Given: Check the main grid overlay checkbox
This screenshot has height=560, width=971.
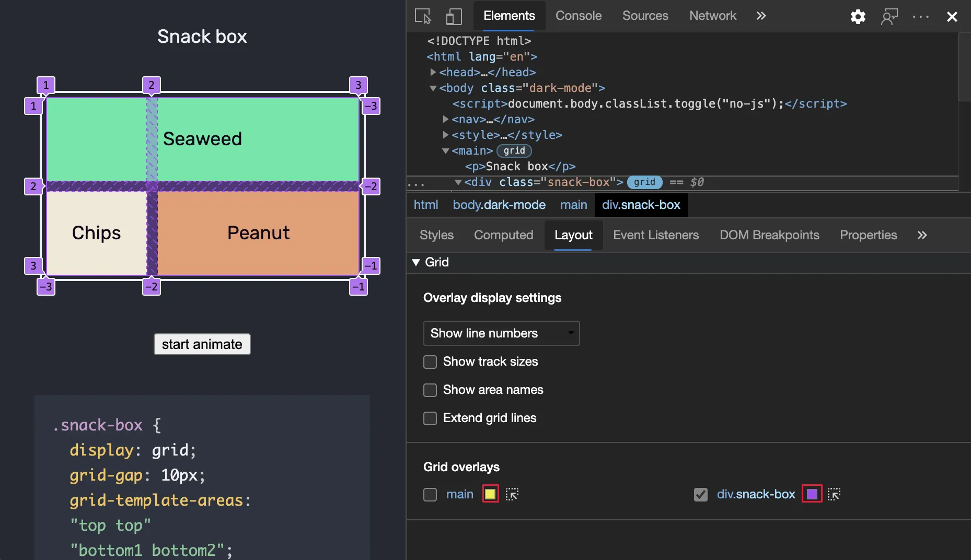Looking at the screenshot, I should [x=430, y=494].
